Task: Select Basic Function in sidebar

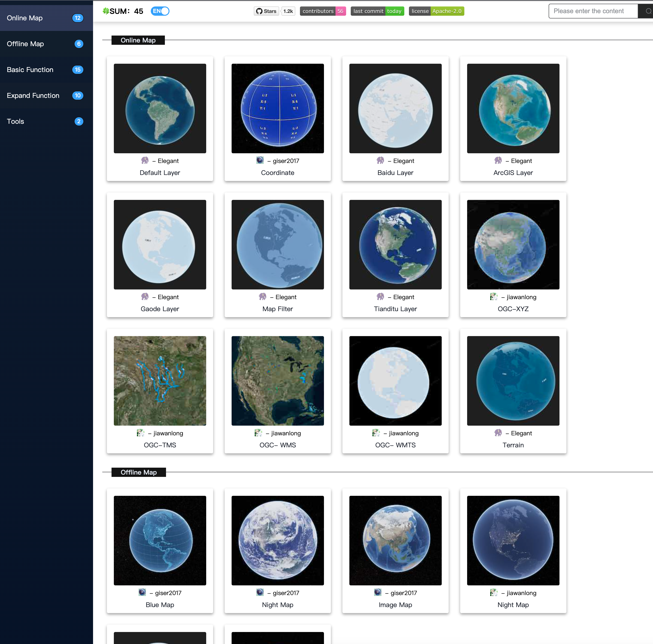Action: (x=46, y=70)
